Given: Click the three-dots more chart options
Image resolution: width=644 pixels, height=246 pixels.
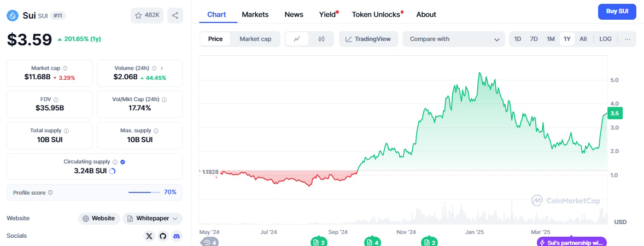Looking at the screenshot, I should [x=627, y=39].
